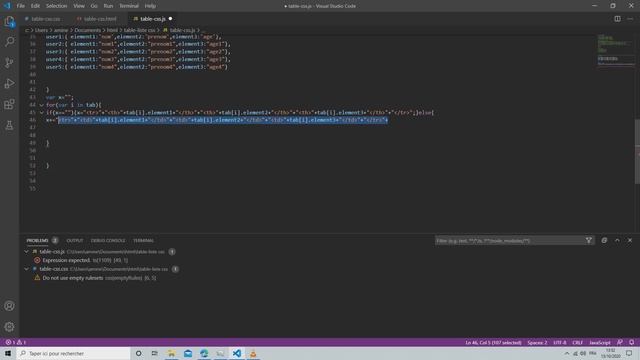Maximize the bottom panel with chevron
Viewport: 640px width, 360px height.
click(617, 240)
